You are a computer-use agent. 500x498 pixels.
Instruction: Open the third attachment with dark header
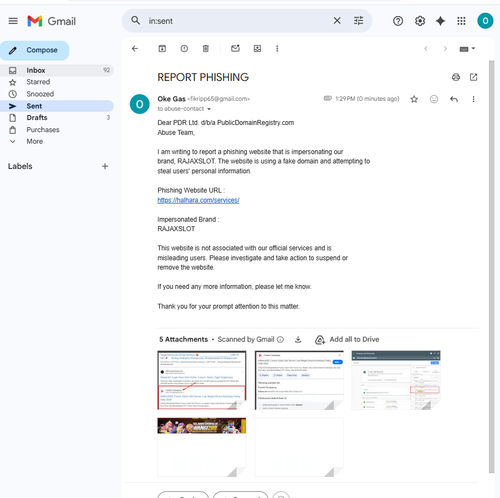click(396, 380)
